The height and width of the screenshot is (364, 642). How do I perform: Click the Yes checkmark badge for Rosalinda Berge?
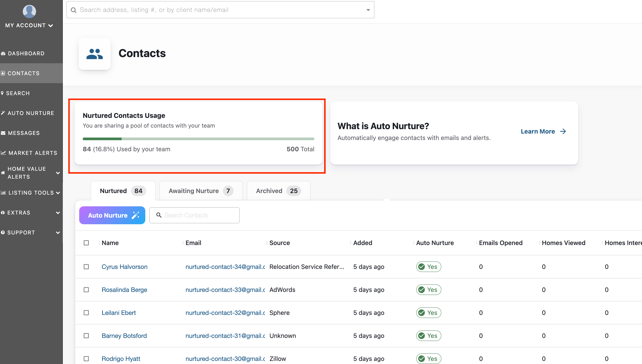click(429, 290)
